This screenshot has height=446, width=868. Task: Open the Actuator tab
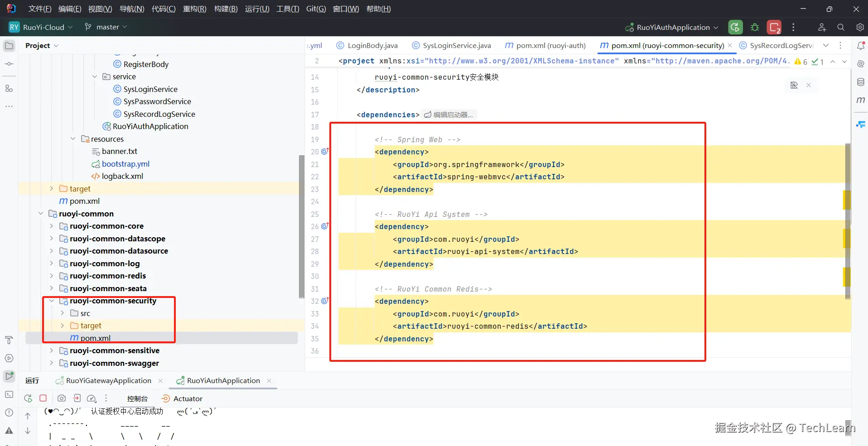click(x=182, y=398)
